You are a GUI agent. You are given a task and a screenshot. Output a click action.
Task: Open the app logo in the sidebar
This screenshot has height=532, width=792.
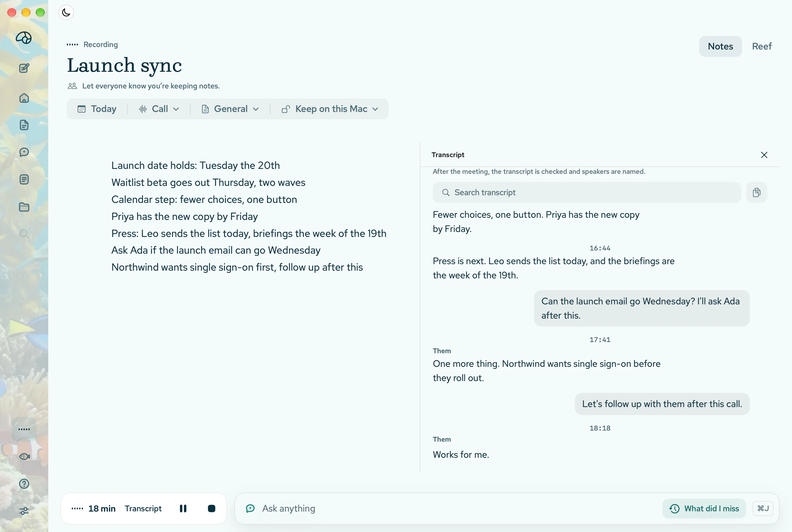[x=24, y=38]
